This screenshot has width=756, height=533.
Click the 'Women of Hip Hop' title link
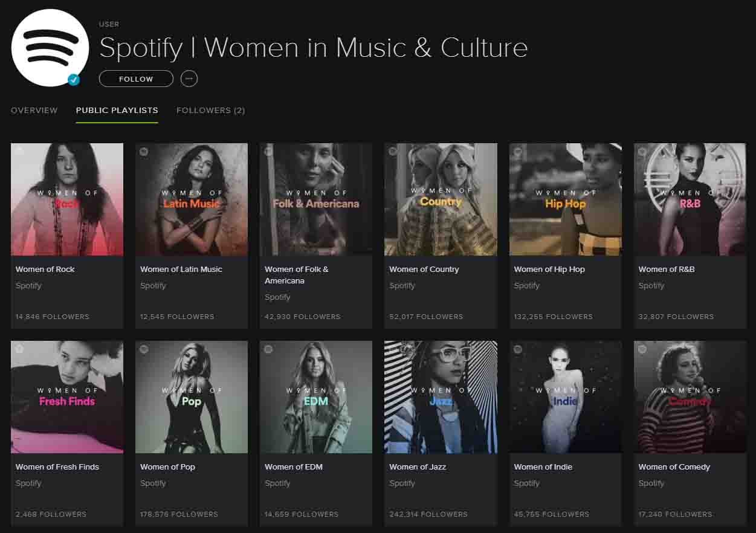[x=549, y=270]
